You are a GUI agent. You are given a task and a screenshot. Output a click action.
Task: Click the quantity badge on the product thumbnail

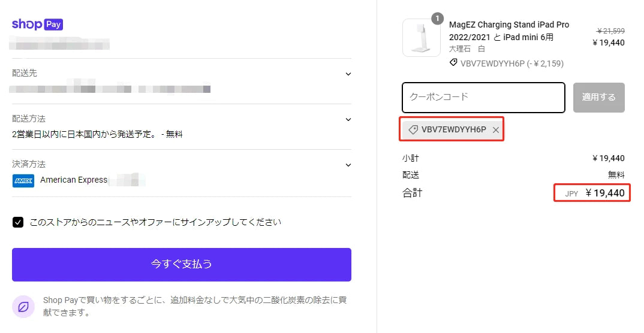[437, 19]
